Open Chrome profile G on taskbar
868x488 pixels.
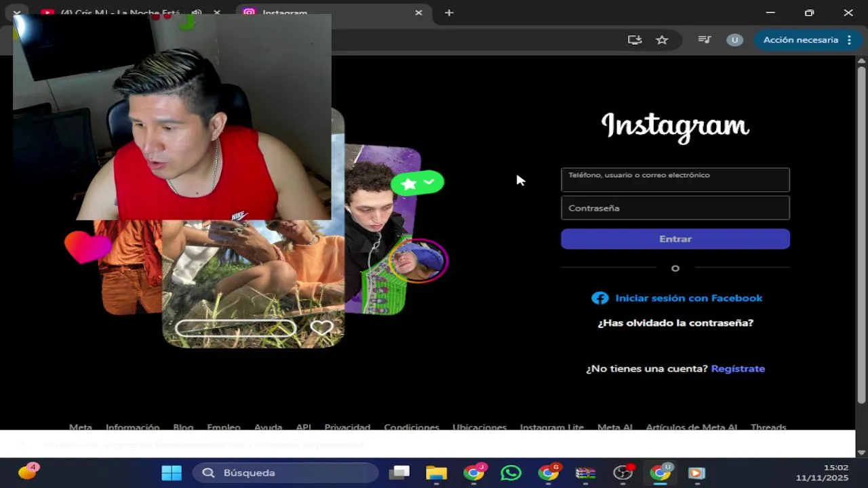(x=549, y=472)
